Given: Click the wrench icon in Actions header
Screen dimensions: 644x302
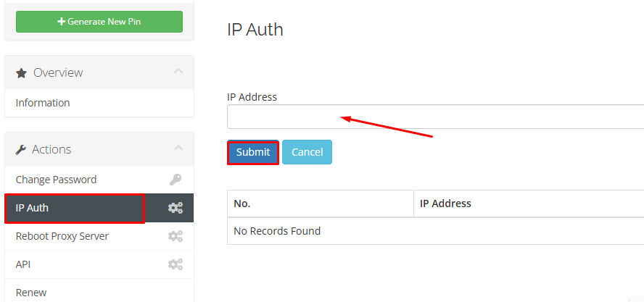Looking at the screenshot, I should coord(21,149).
